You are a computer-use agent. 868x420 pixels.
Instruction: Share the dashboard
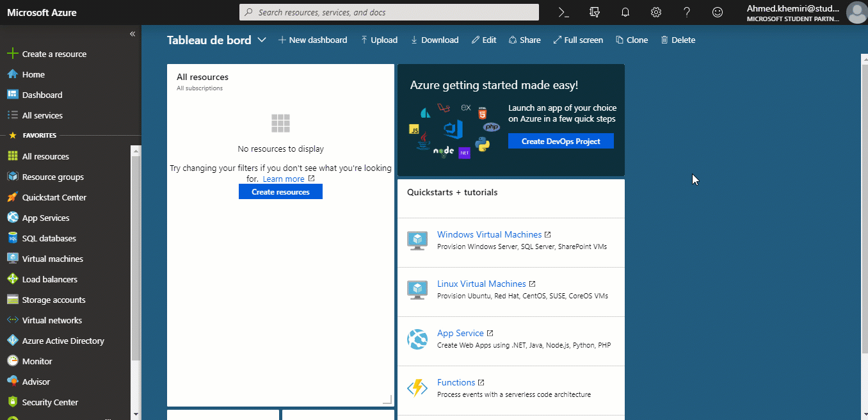pos(525,40)
